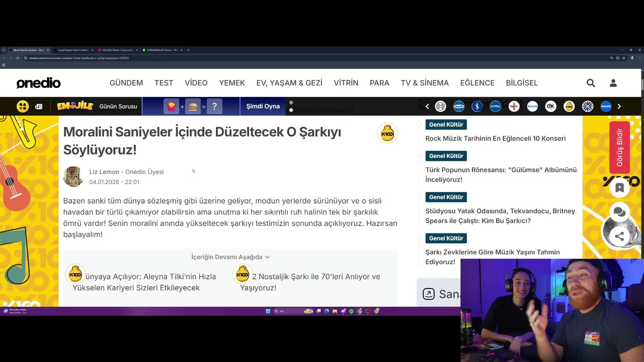
Task: Open comments via chat bubble icon
Action: click(620, 212)
